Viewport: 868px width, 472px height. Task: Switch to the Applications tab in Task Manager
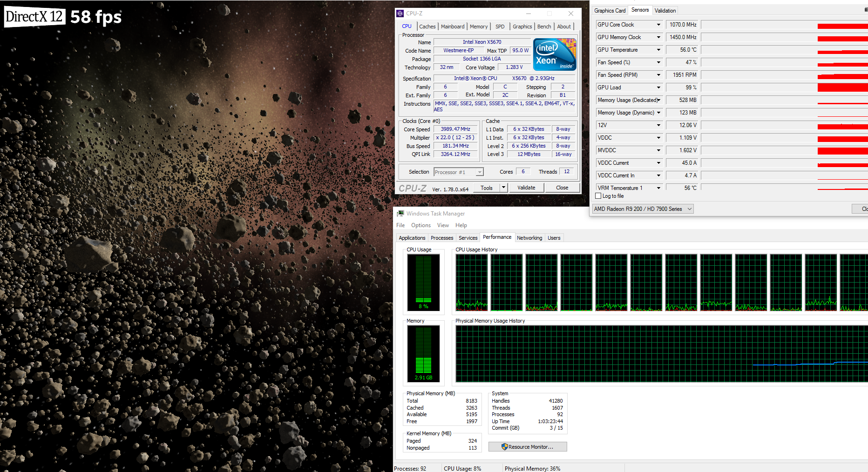pos(412,238)
